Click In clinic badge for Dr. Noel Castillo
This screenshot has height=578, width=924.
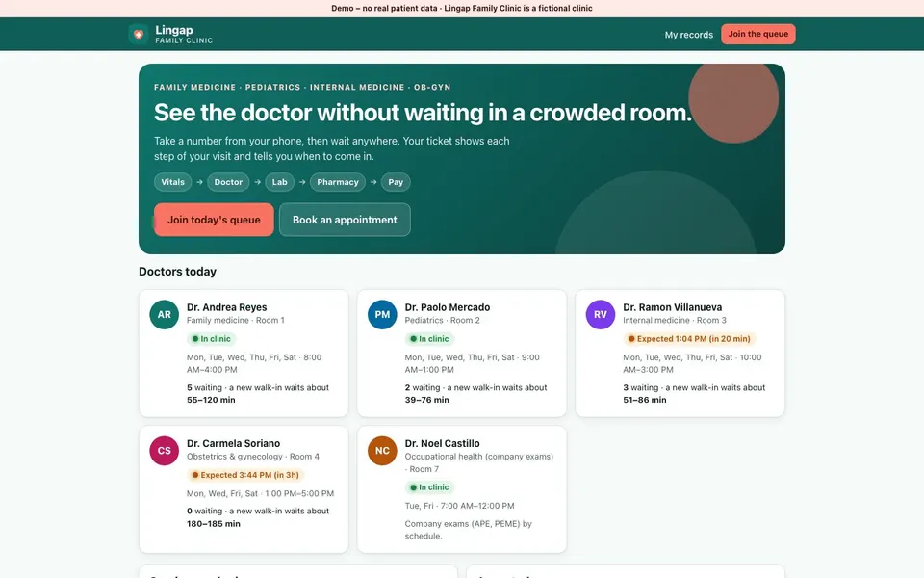[429, 487]
